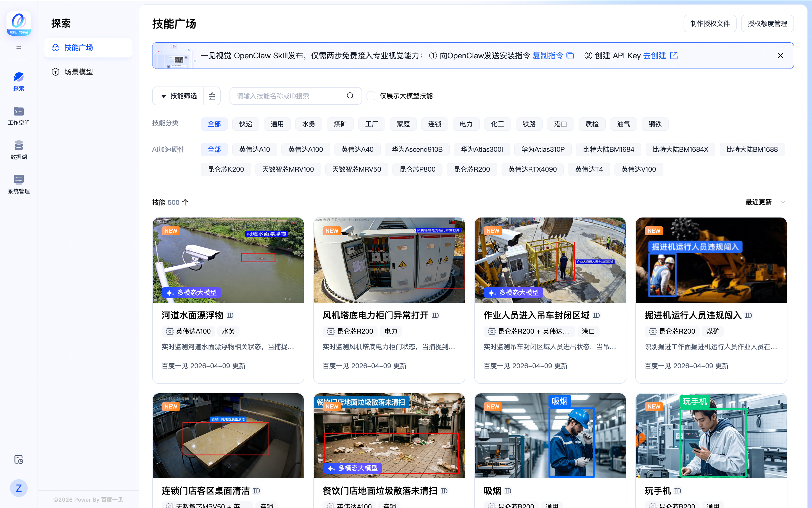
Task: Click the 港口 tag on 作业人员 card
Action: [588, 331]
